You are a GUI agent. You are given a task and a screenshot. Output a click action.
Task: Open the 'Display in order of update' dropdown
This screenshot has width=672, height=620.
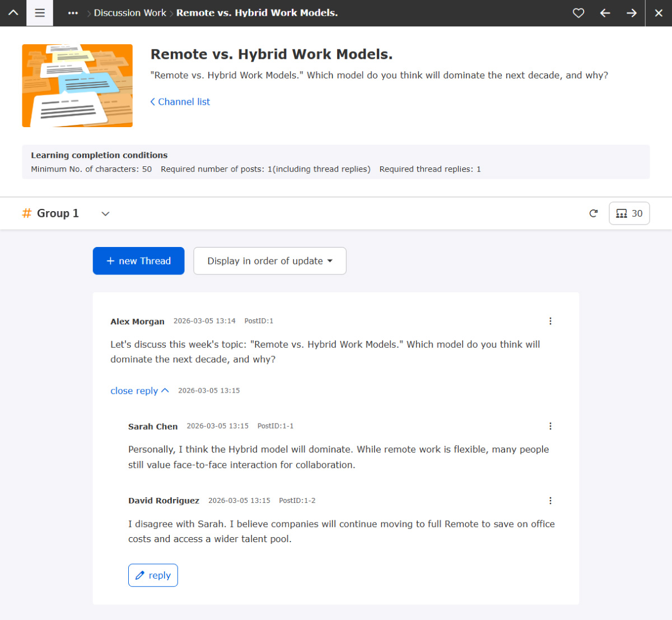(x=270, y=261)
